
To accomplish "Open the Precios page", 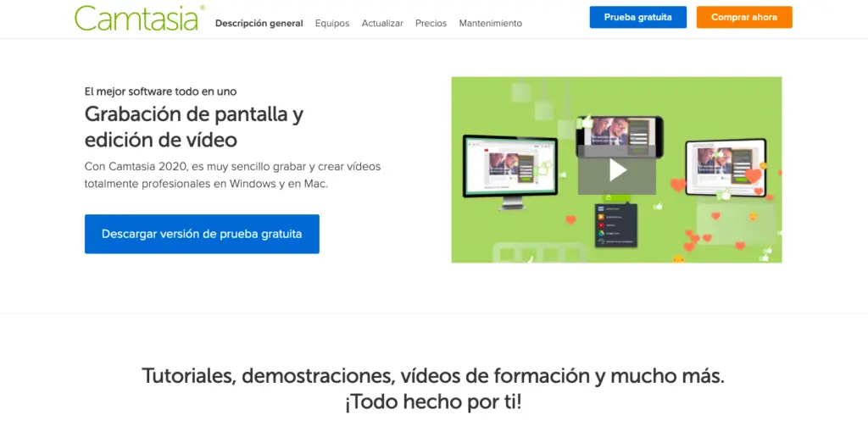I will pos(431,23).
